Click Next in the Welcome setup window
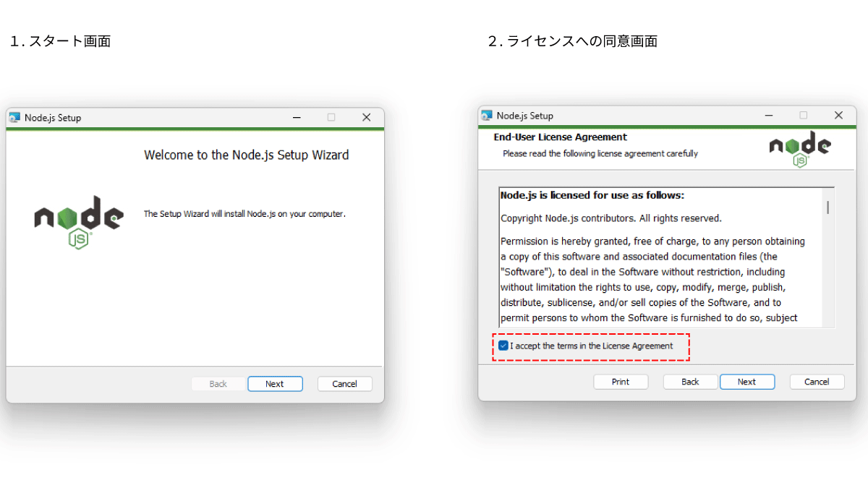The width and height of the screenshot is (868, 488). tap(275, 384)
